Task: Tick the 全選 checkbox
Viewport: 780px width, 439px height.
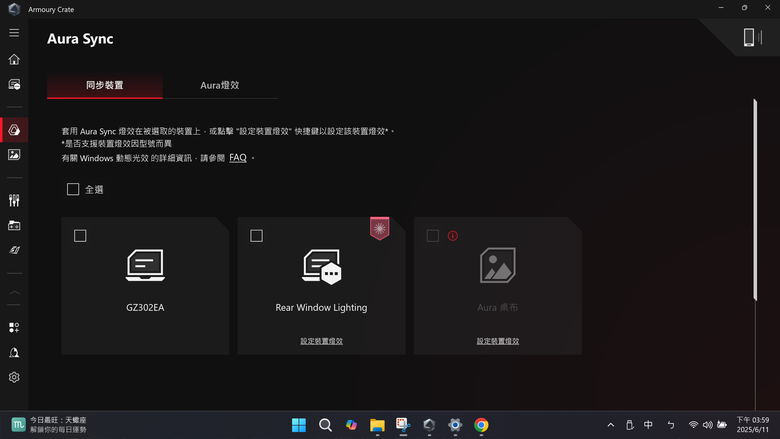Action: coord(73,189)
